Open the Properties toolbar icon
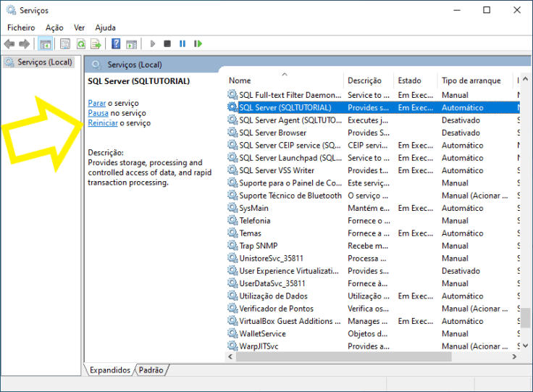The width and height of the screenshot is (533, 392). (x=65, y=44)
